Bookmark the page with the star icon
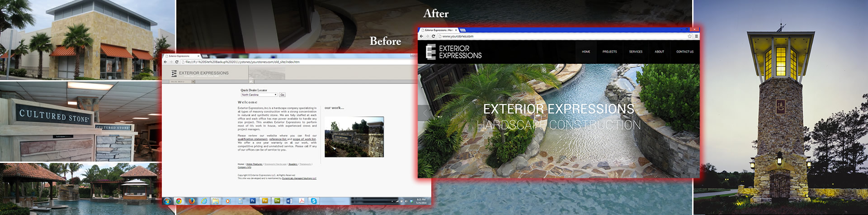 click(x=689, y=36)
